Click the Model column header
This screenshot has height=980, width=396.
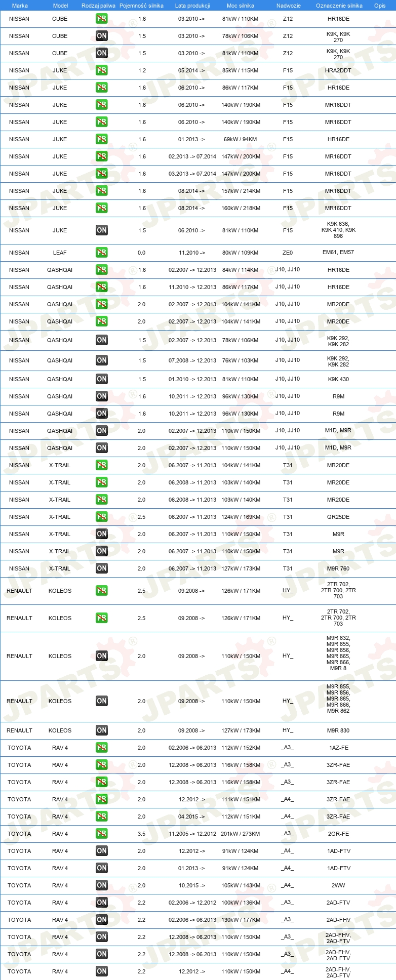point(60,6)
